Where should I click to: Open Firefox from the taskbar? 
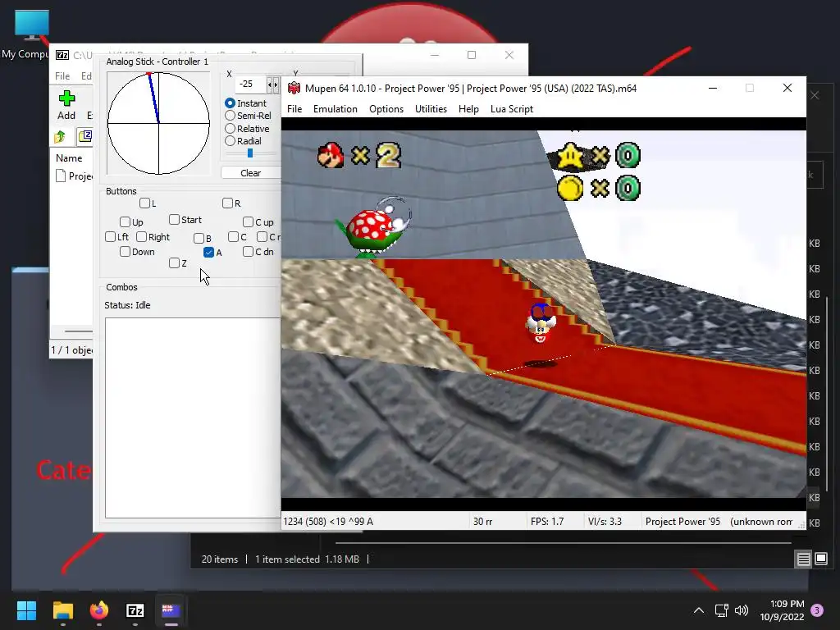99,610
